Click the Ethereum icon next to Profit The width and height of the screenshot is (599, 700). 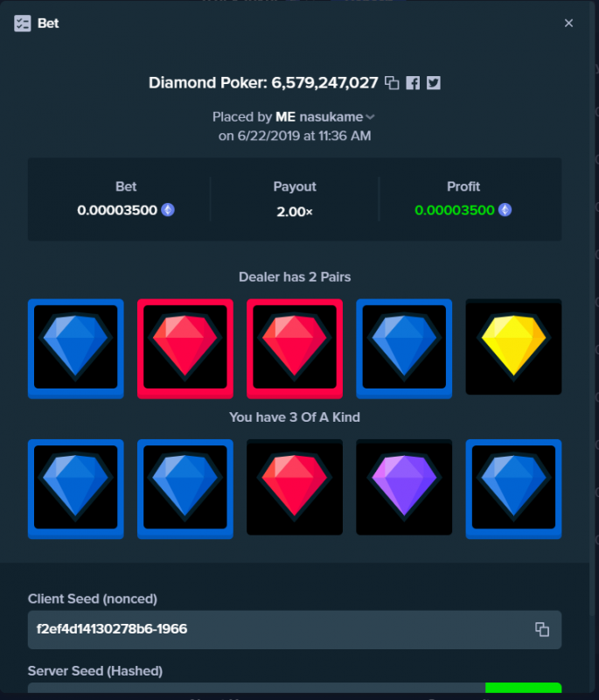(x=505, y=210)
